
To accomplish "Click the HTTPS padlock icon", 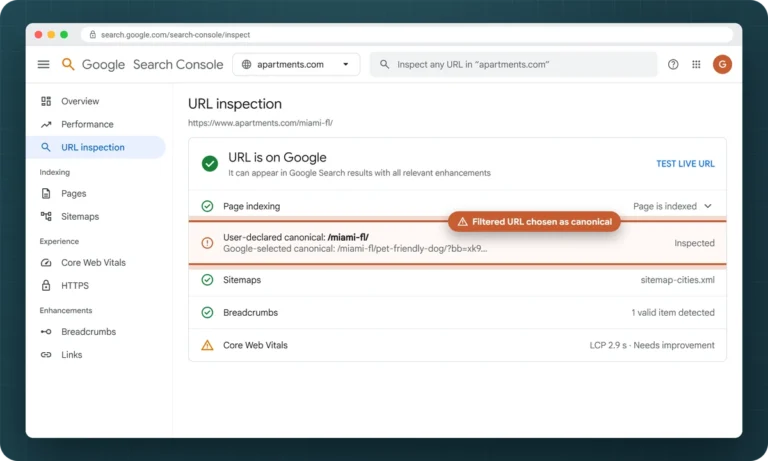I will pos(46,285).
